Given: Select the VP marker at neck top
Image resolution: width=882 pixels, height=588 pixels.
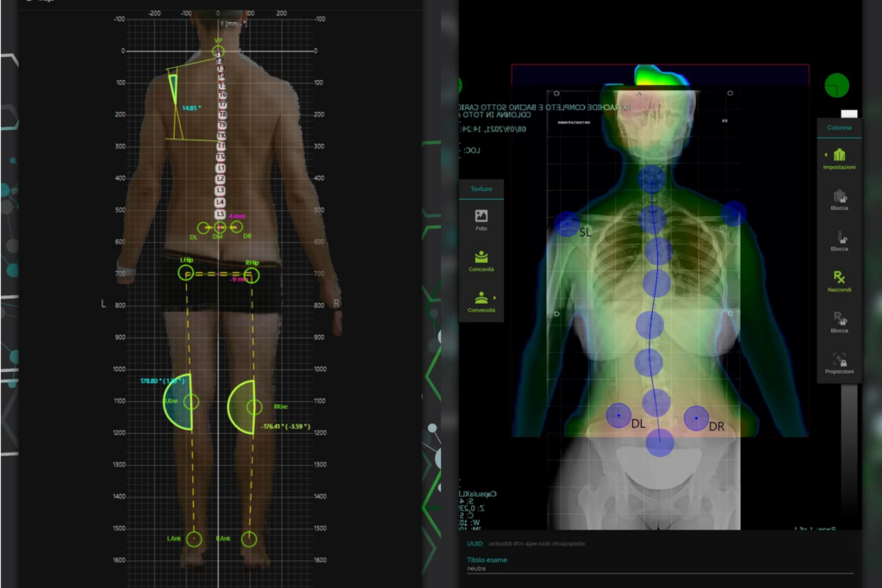Looking at the screenshot, I should (x=219, y=51).
